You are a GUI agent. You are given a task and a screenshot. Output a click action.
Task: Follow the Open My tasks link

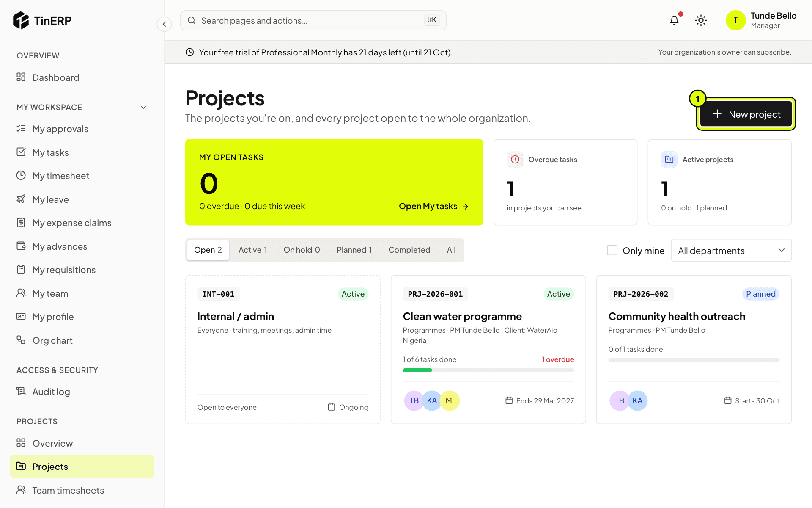pos(434,206)
